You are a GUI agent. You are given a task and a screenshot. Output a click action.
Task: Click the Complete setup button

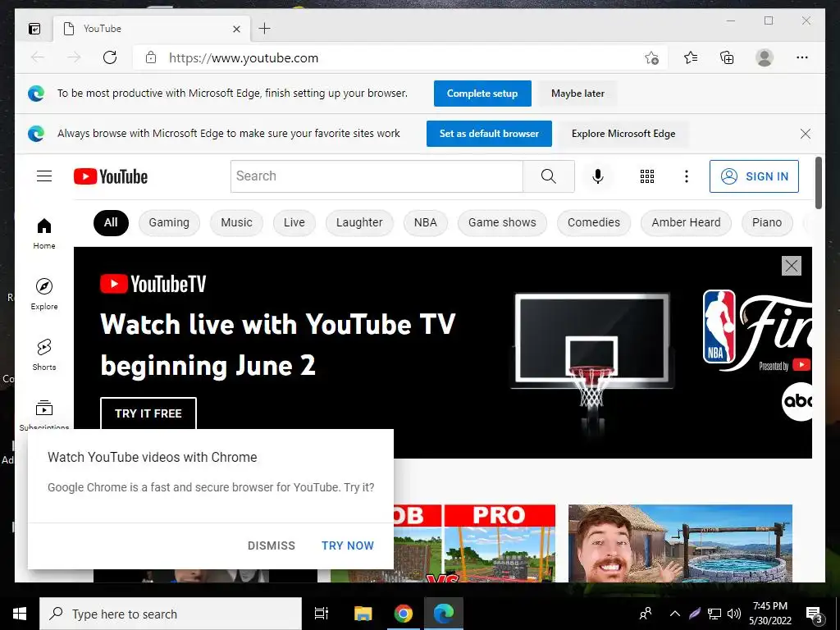pyautogui.click(x=482, y=94)
